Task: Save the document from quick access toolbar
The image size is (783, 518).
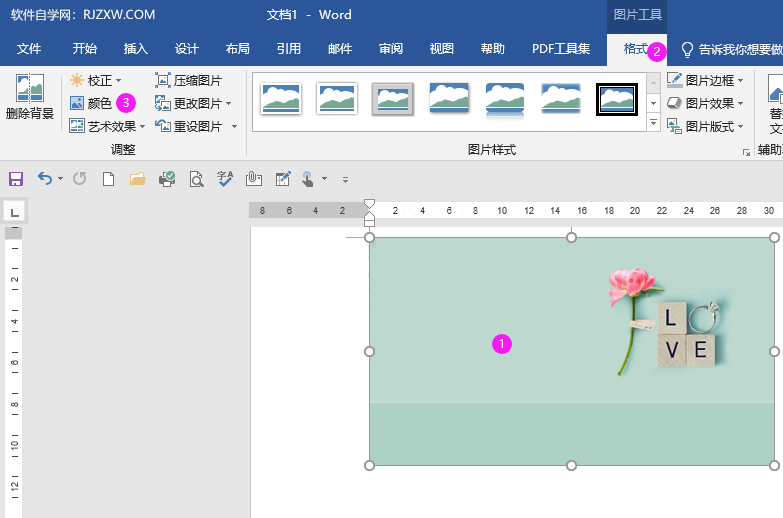Action: point(16,179)
